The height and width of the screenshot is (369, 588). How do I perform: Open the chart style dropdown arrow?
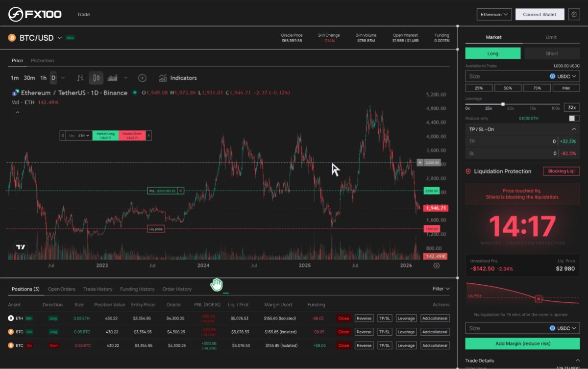tap(125, 78)
